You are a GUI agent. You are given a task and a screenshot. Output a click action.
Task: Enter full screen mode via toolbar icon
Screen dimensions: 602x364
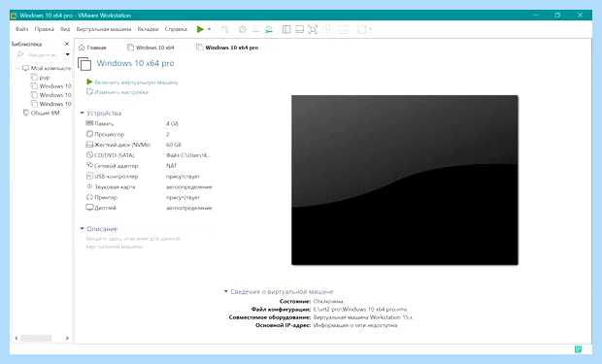tap(313, 29)
